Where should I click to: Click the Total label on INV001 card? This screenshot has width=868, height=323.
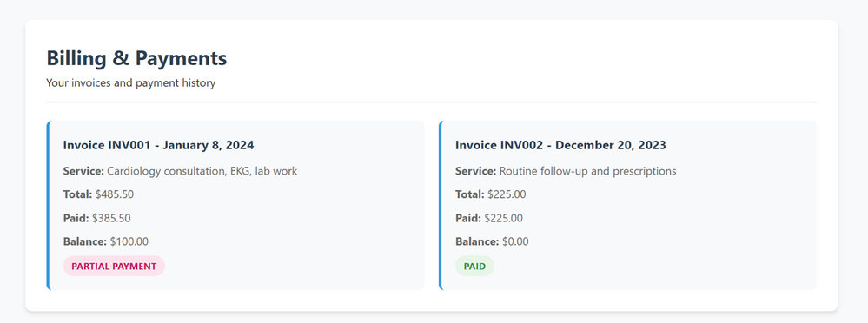pos(77,194)
